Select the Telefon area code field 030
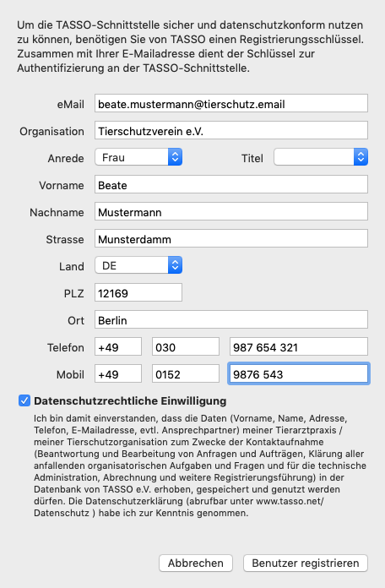Screen dimensions: 385x588 (x=186, y=346)
